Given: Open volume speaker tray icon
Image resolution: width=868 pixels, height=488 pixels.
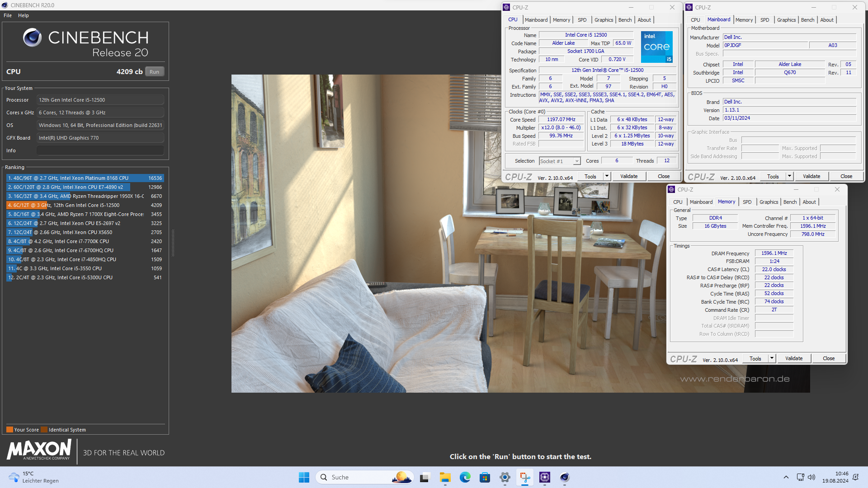Looking at the screenshot, I should point(811,477).
